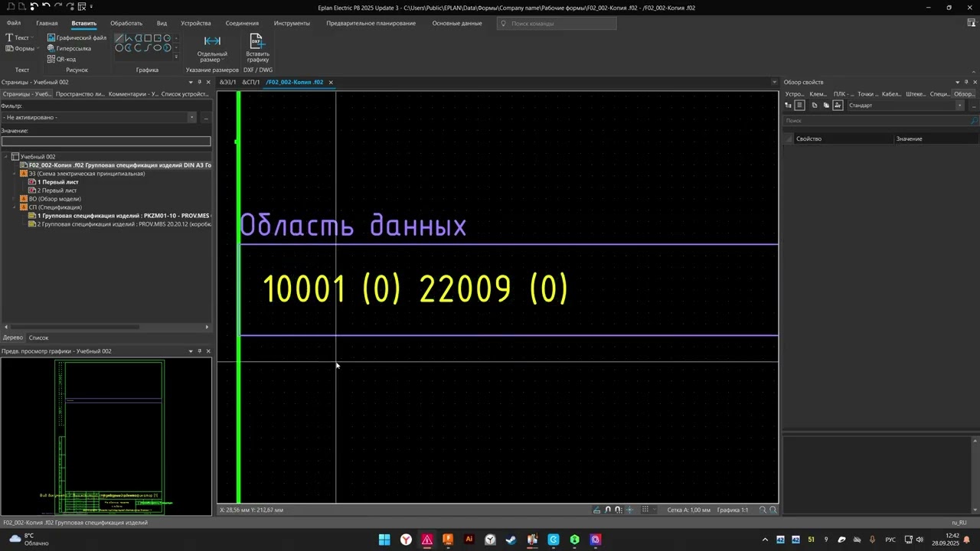Choose the polyline tool in Графика gallery
This screenshot has width=980, height=551.
coord(129,38)
